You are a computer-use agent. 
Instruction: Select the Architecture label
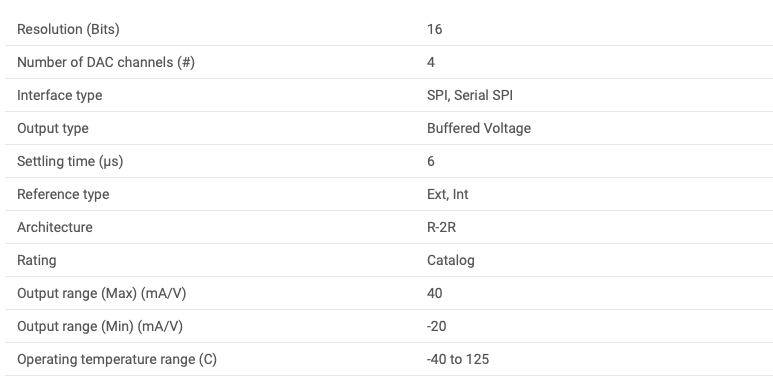click(x=55, y=227)
